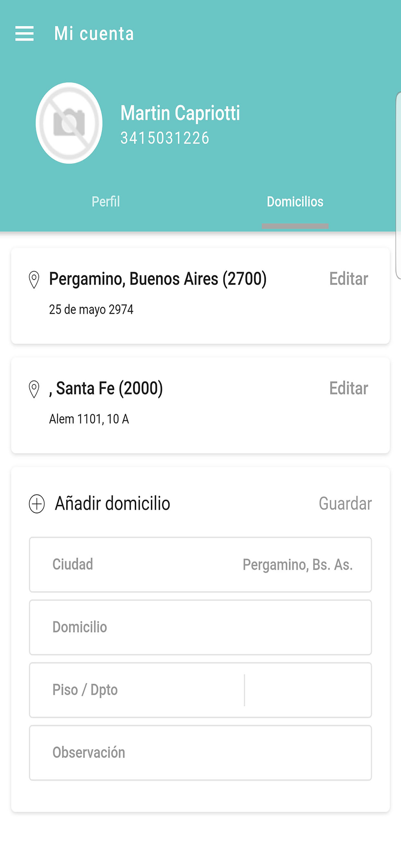The height and width of the screenshot is (868, 401).
Task: Focus the Domicilio input field
Action: [200, 627]
